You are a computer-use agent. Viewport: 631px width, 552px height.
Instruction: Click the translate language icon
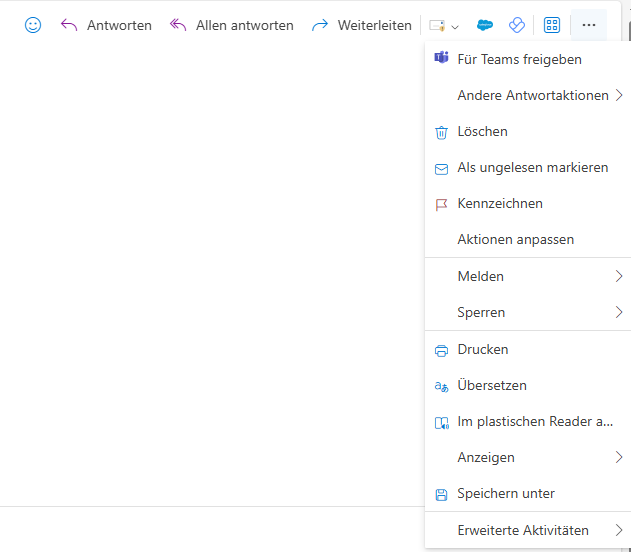click(441, 387)
